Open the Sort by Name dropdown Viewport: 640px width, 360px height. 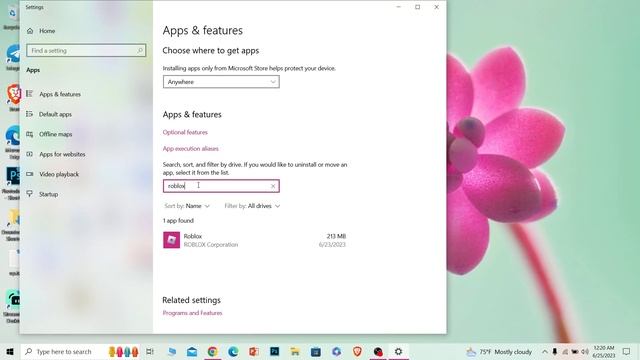coord(187,206)
